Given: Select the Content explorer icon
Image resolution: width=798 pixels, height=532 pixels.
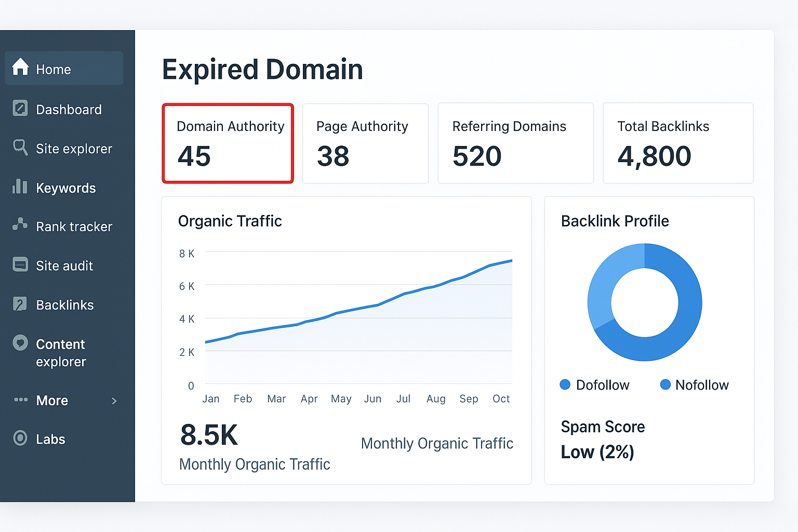Looking at the screenshot, I should tap(20, 343).
